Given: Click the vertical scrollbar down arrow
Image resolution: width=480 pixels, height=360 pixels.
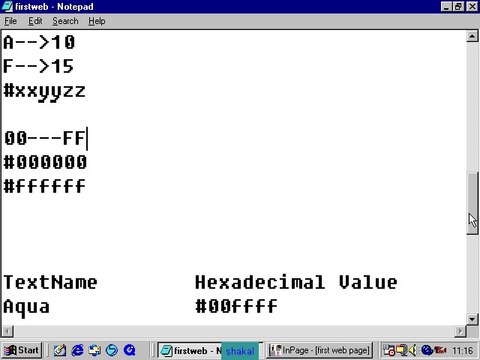Looking at the screenshot, I should pos(472,319).
